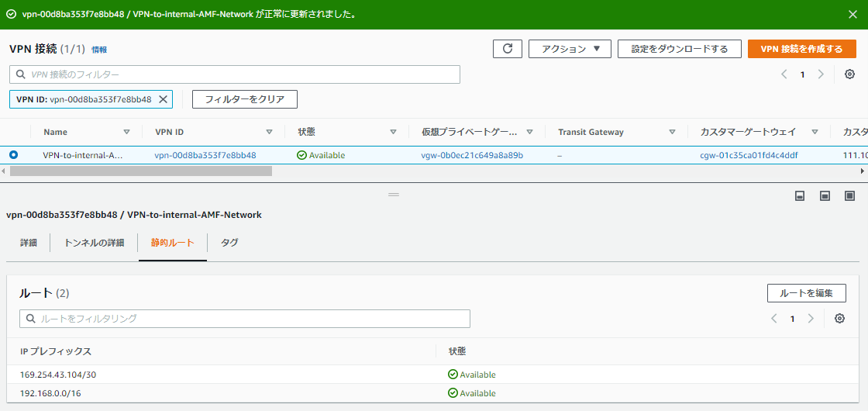The image size is (868, 411).
Task: Switch to the トンネルの詳細 tab
Action: 94,243
